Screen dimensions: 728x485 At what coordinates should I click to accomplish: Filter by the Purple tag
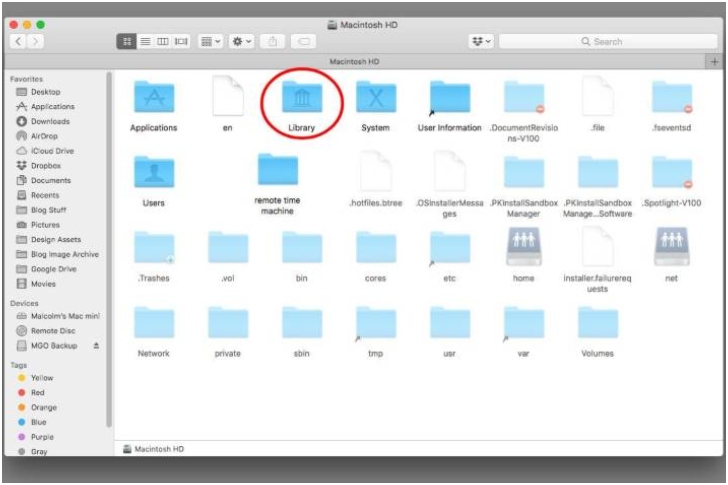35,437
